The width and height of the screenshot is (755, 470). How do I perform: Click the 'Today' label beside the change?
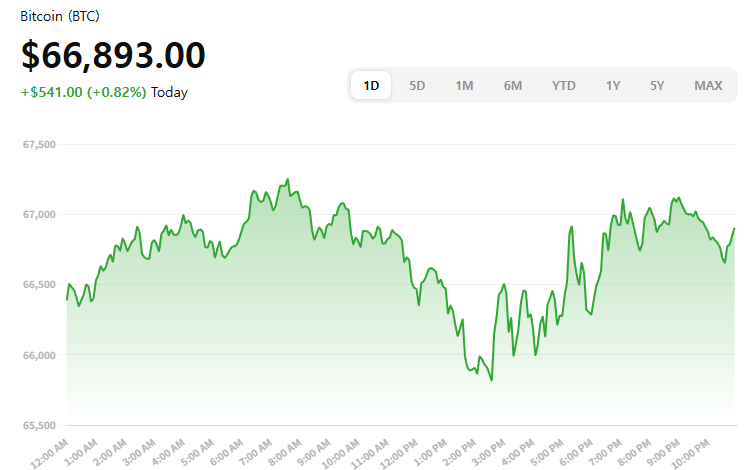(x=169, y=92)
